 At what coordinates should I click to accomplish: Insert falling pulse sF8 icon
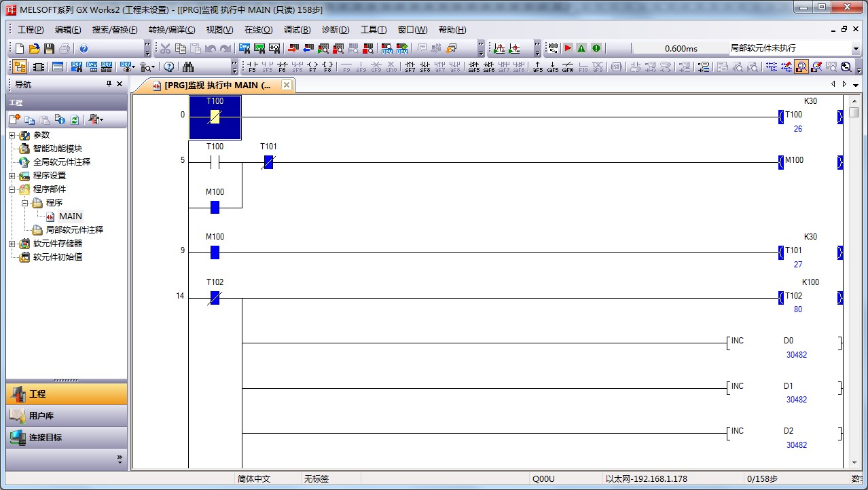pyautogui.click(x=424, y=67)
